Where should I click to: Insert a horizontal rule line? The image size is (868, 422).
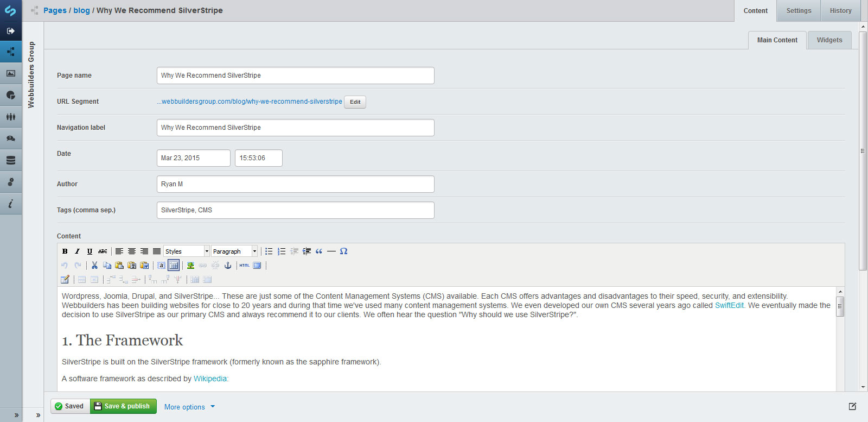click(331, 251)
